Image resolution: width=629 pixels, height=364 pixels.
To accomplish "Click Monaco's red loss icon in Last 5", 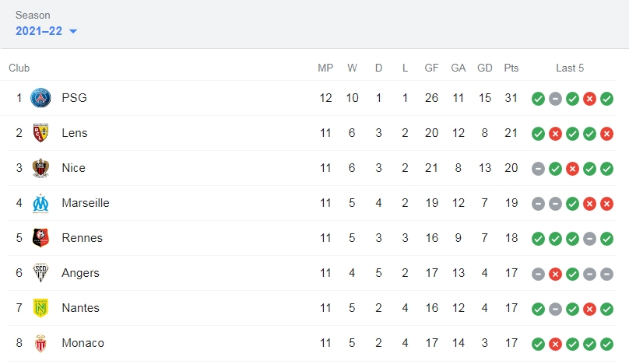I will [555, 344].
